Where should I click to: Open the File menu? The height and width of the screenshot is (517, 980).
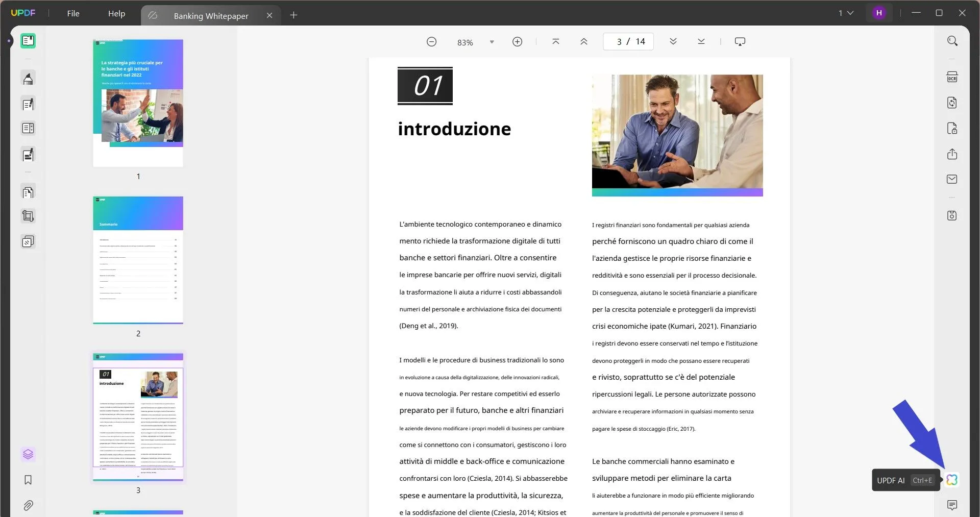point(73,13)
